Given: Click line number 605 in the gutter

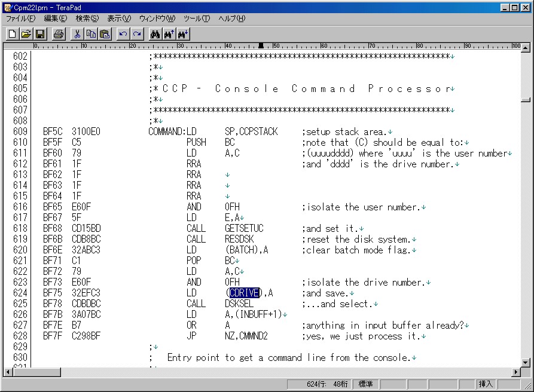Looking at the screenshot, I should click(20, 88).
